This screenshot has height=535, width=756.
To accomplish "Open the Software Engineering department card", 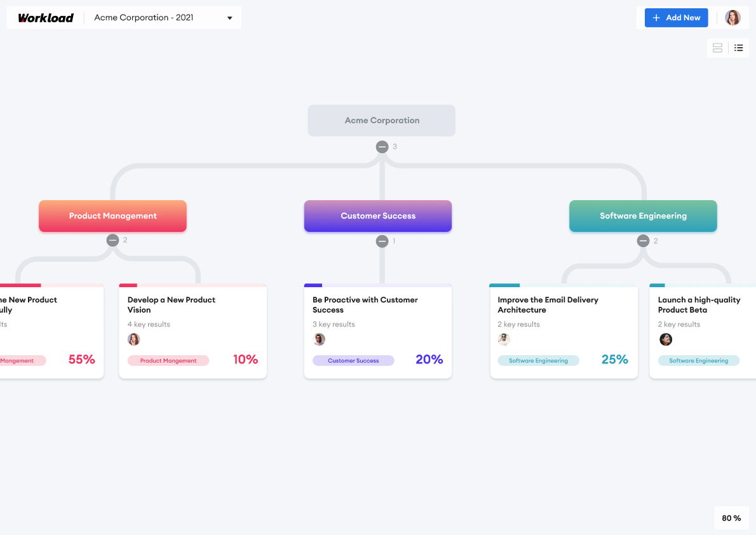I will pyautogui.click(x=643, y=216).
